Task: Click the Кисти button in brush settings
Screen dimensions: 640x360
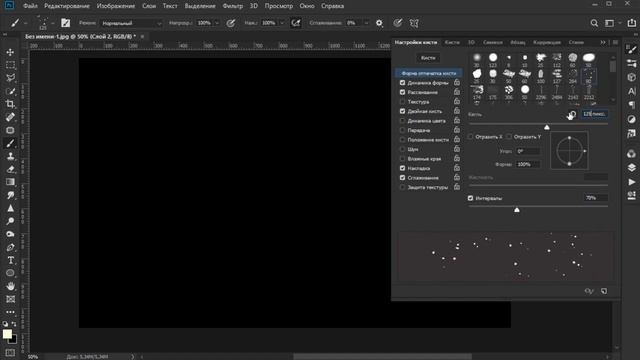Action: (x=428, y=58)
